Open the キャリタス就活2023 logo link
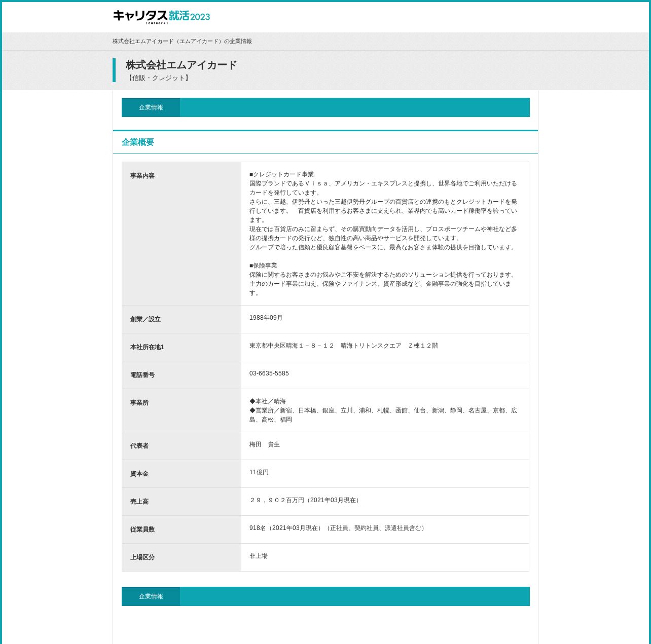Viewport: 651px width, 644px height. (161, 17)
